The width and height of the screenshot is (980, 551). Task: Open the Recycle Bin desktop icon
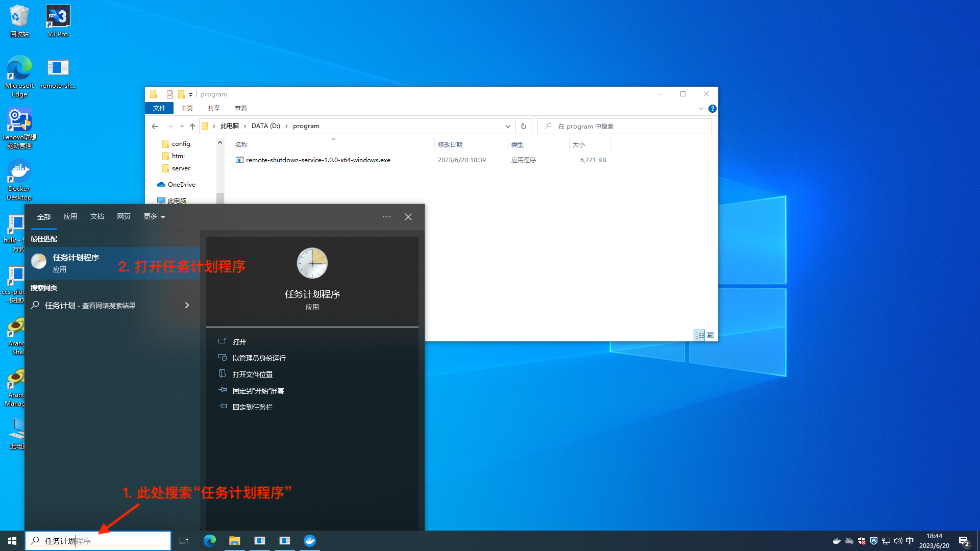tap(19, 21)
